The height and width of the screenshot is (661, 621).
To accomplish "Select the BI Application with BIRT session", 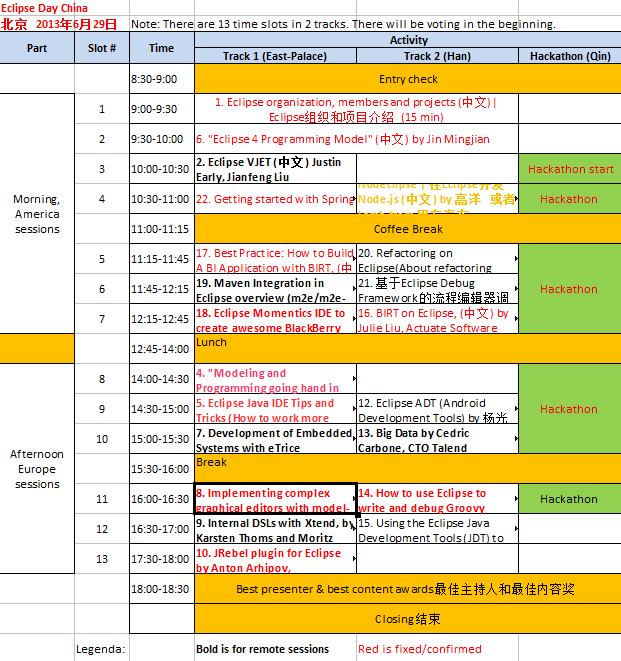I will click(275, 259).
